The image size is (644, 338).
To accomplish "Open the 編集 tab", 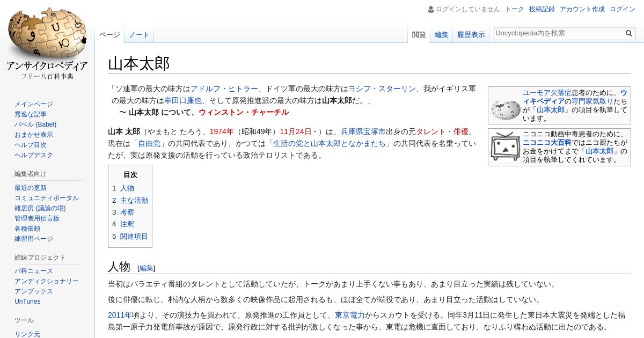I will click(x=441, y=34).
